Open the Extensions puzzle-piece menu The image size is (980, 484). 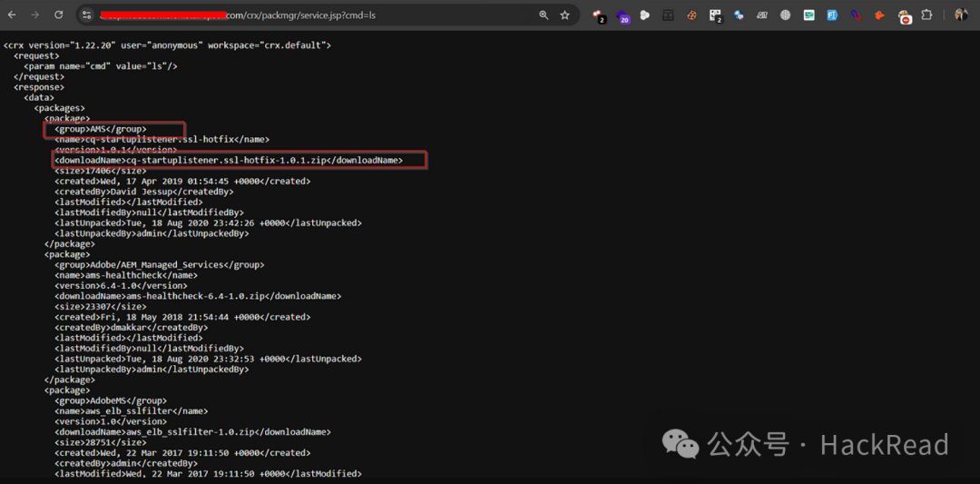coord(927,15)
